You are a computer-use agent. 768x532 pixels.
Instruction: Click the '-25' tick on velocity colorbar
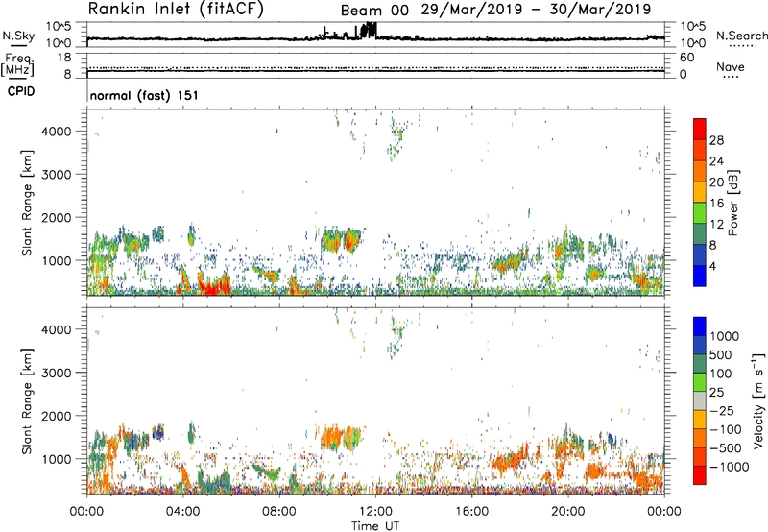click(722, 410)
